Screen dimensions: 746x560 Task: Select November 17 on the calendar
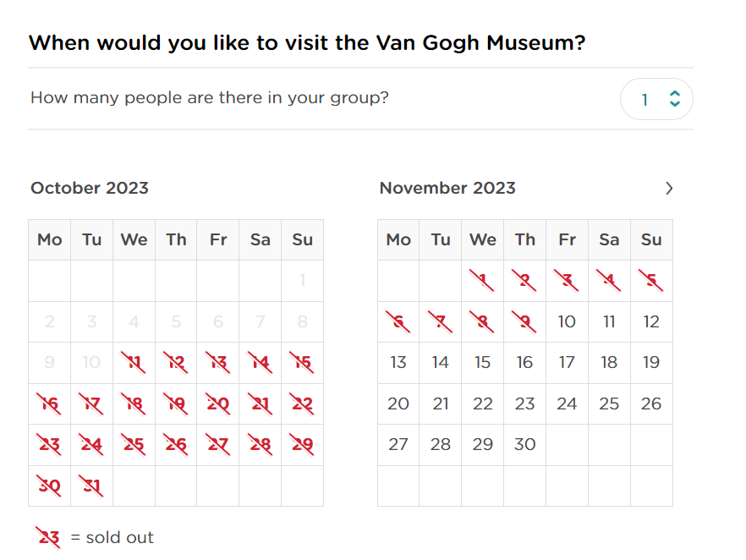click(567, 363)
